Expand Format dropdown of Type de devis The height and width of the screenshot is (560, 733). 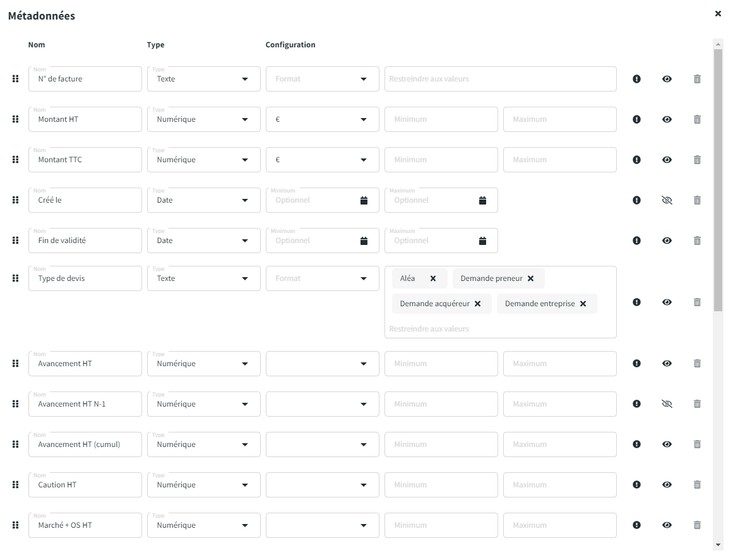click(x=364, y=278)
